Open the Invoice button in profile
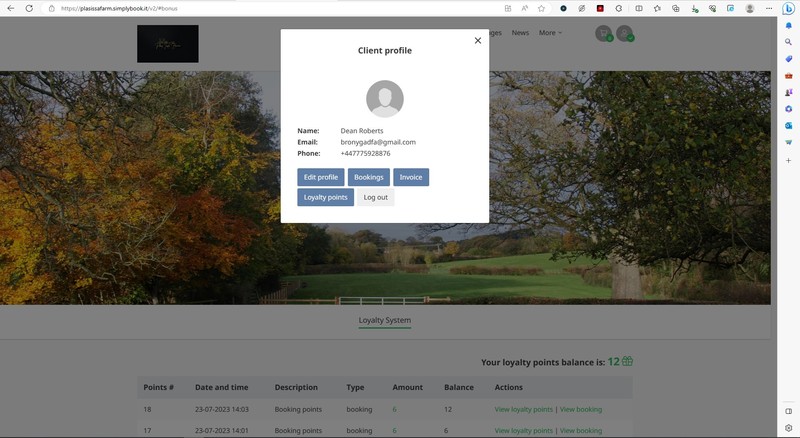The height and width of the screenshot is (438, 800). (411, 177)
